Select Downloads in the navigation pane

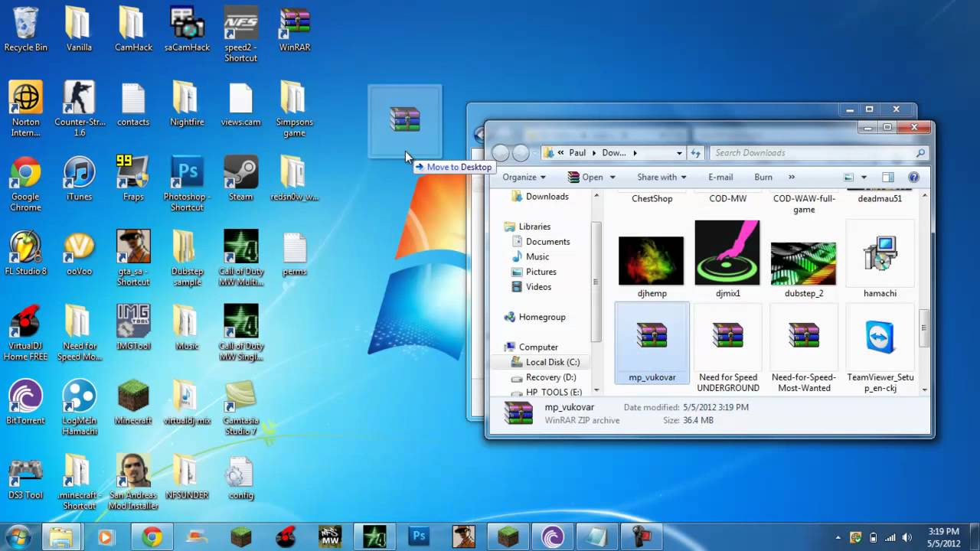(x=547, y=197)
